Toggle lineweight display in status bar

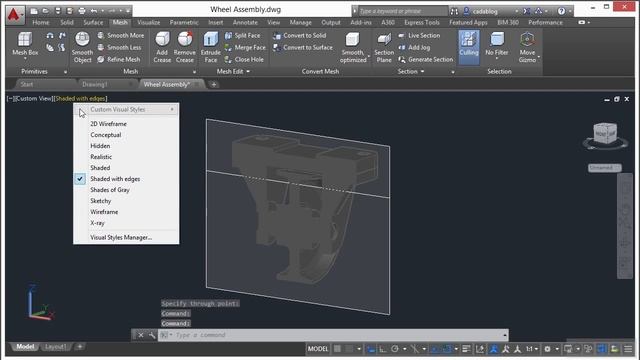(466, 349)
